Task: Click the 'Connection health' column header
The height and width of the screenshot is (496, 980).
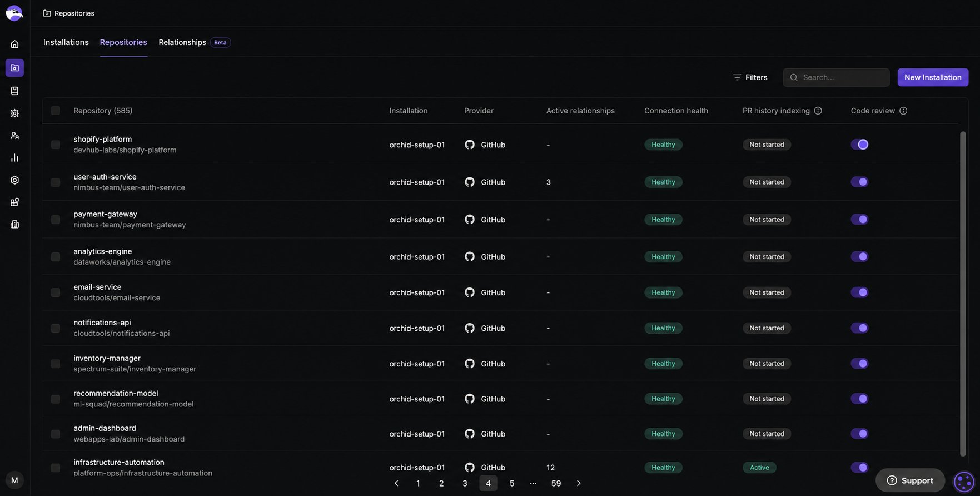Action: [x=676, y=111]
